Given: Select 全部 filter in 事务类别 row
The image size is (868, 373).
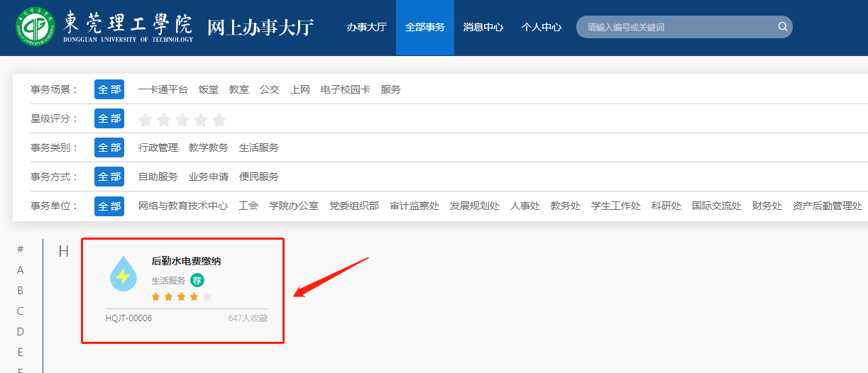Looking at the screenshot, I should [109, 147].
